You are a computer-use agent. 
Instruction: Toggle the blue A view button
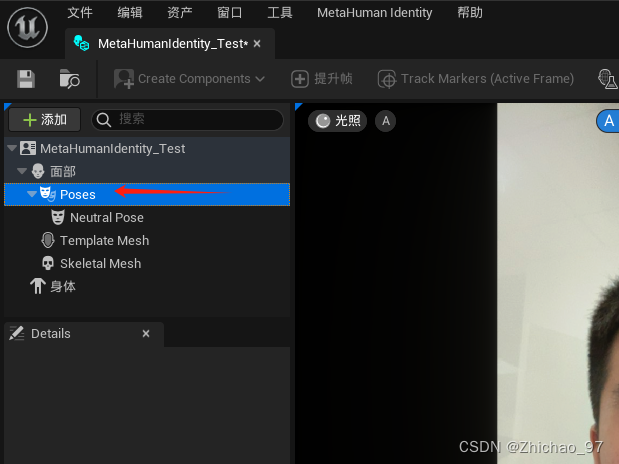(608, 120)
